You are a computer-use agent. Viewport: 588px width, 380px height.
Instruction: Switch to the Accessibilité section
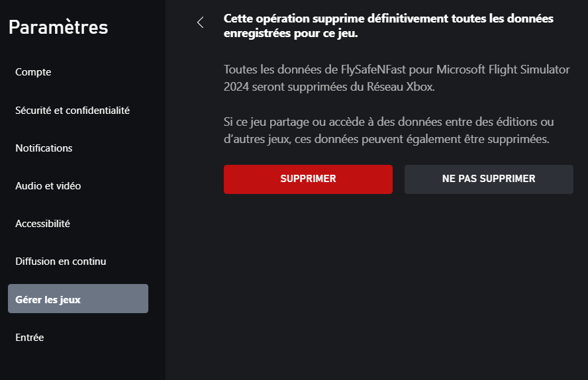tap(42, 224)
